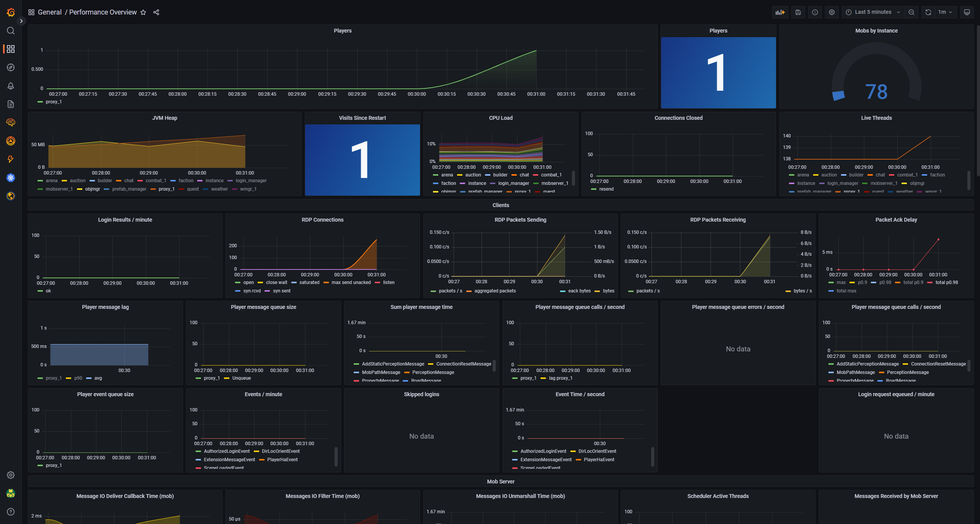Toggle resend series in the Connections Closed legend

pyautogui.click(x=606, y=189)
